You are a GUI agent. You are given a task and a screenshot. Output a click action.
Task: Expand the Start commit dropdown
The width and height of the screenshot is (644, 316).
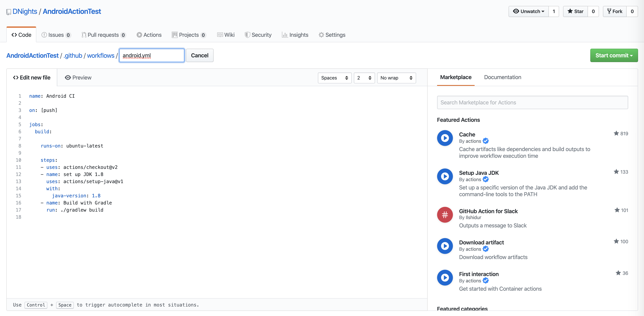(x=614, y=55)
